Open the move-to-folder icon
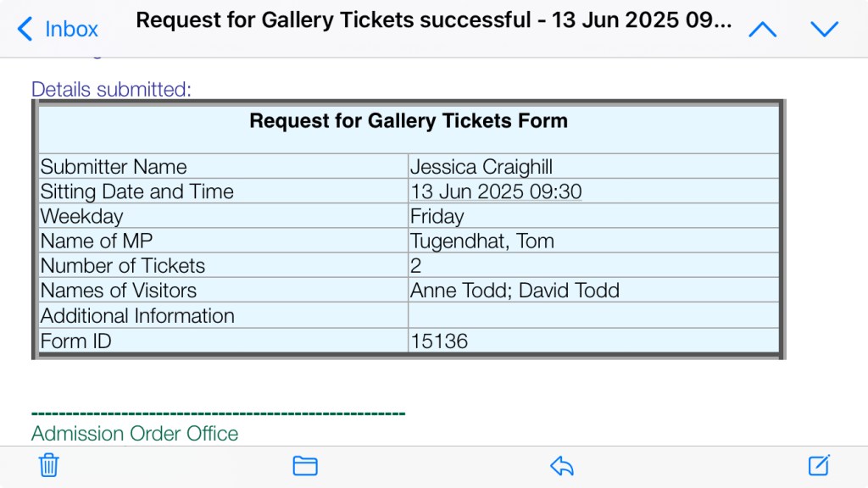This screenshot has height=488, width=868. pos(305,465)
